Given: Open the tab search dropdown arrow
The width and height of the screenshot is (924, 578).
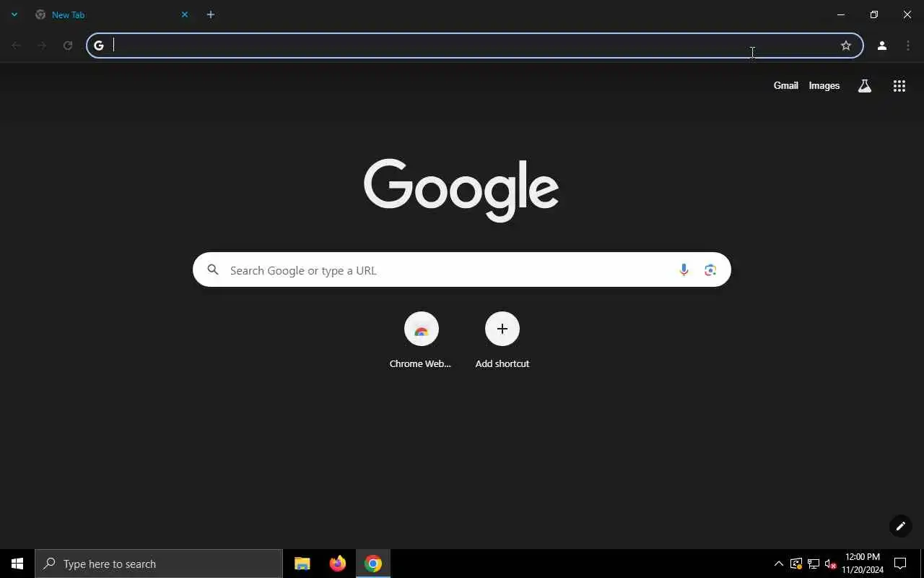Looking at the screenshot, I should [14, 14].
